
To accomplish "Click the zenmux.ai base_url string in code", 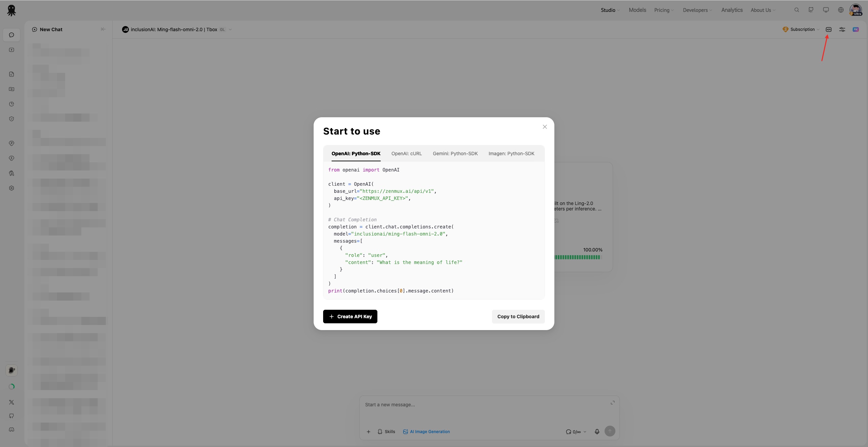I will [x=397, y=191].
